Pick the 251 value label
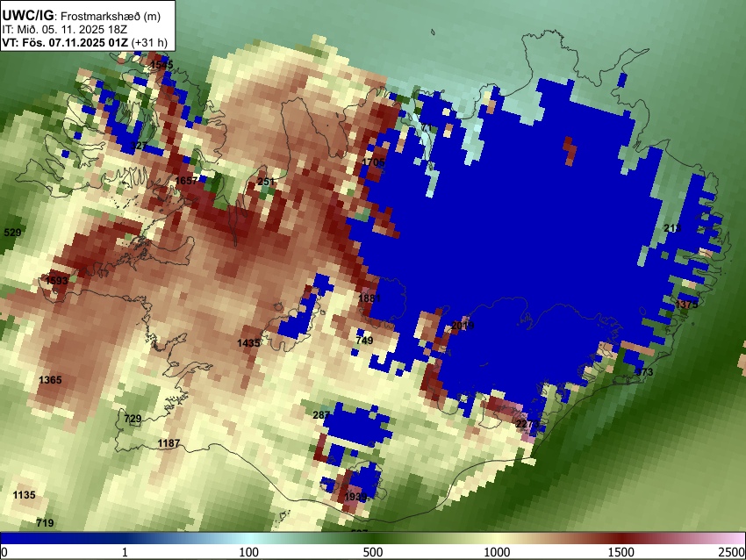The image size is (746, 560). click(266, 182)
